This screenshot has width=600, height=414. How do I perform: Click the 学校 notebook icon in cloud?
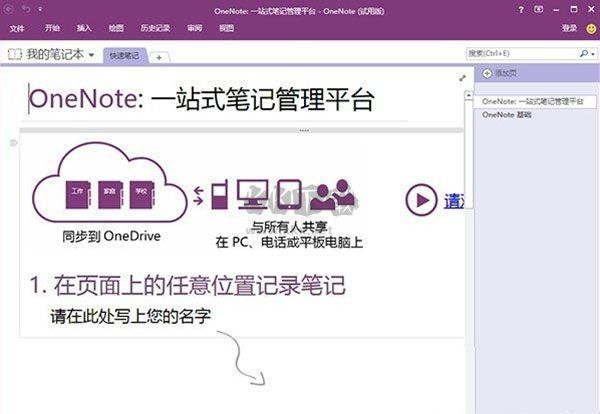click(142, 195)
